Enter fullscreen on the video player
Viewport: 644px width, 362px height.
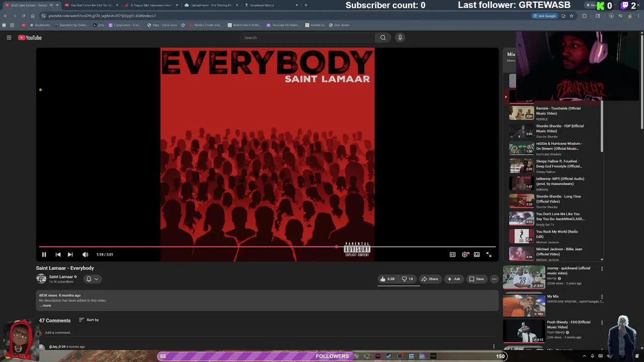[x=489, y=254]
